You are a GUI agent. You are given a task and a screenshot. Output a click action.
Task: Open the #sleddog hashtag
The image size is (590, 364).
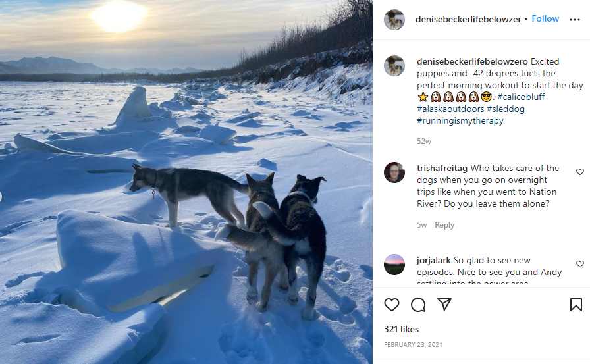click(505, 109)
